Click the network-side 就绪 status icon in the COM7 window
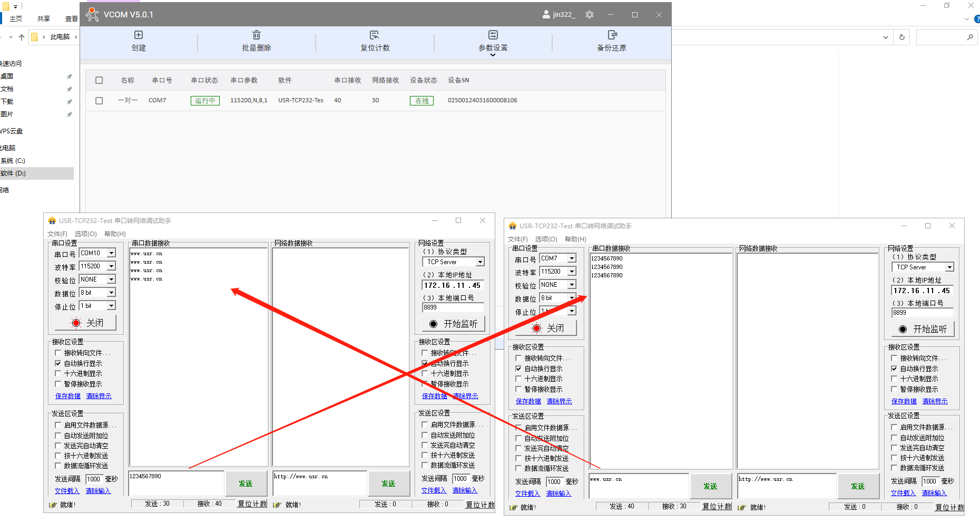Image resolution: width=980 pixels, height=522 pixels. pyautogui.click(x=742, y=507)
